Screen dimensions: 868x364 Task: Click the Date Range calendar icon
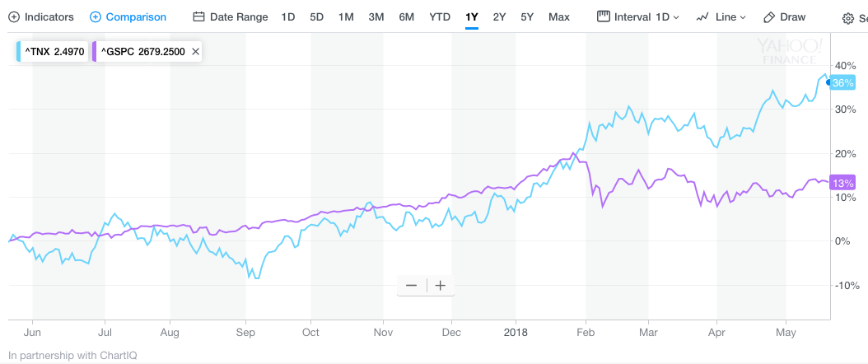pyautogui.click(x=198, y=16)
